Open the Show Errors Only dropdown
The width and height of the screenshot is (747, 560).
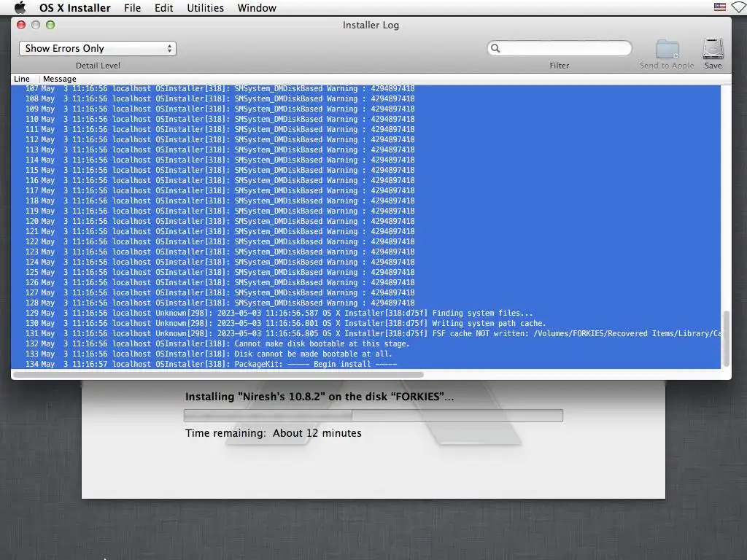(98, 49)
